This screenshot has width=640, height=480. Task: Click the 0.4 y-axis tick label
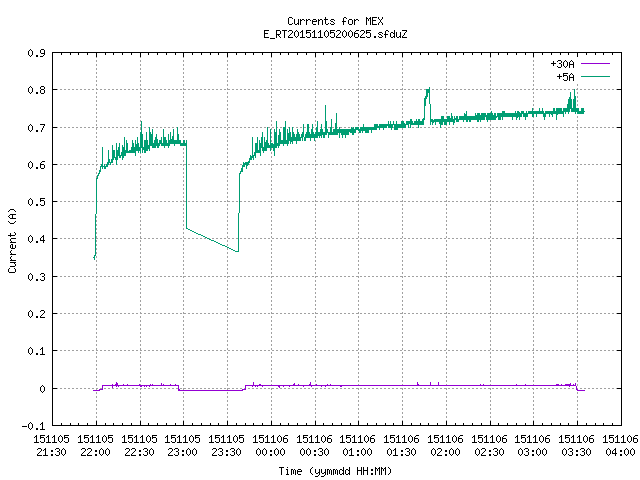click(36, 239)
